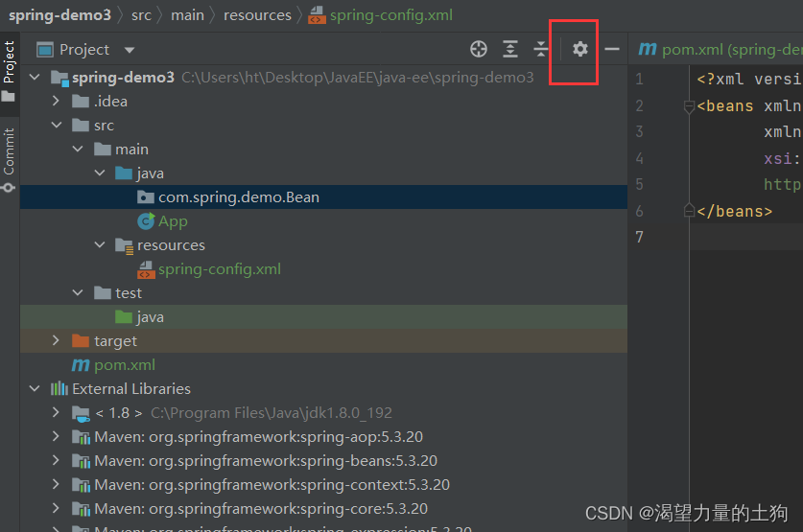Viewport: 803px width, 532px height.
Task: Open the Project view dropdown arrow
Action: [130, 50]
